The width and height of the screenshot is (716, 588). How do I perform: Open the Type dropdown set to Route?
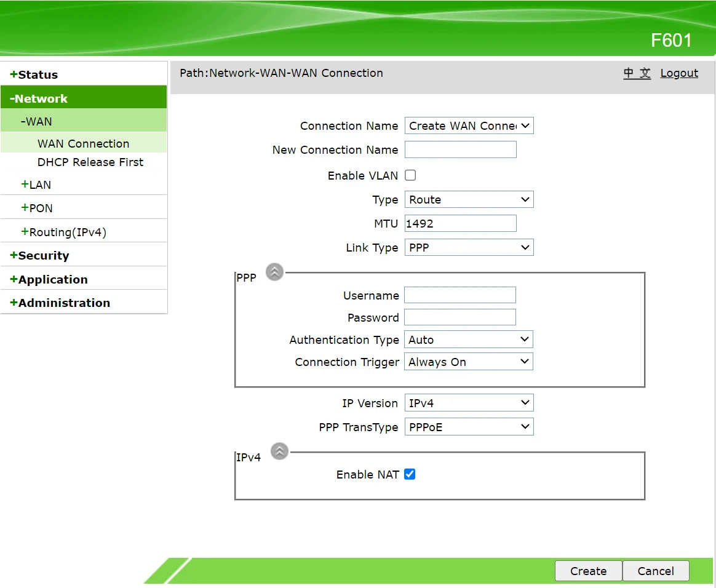pyautogui.click(x=469, y=200)
